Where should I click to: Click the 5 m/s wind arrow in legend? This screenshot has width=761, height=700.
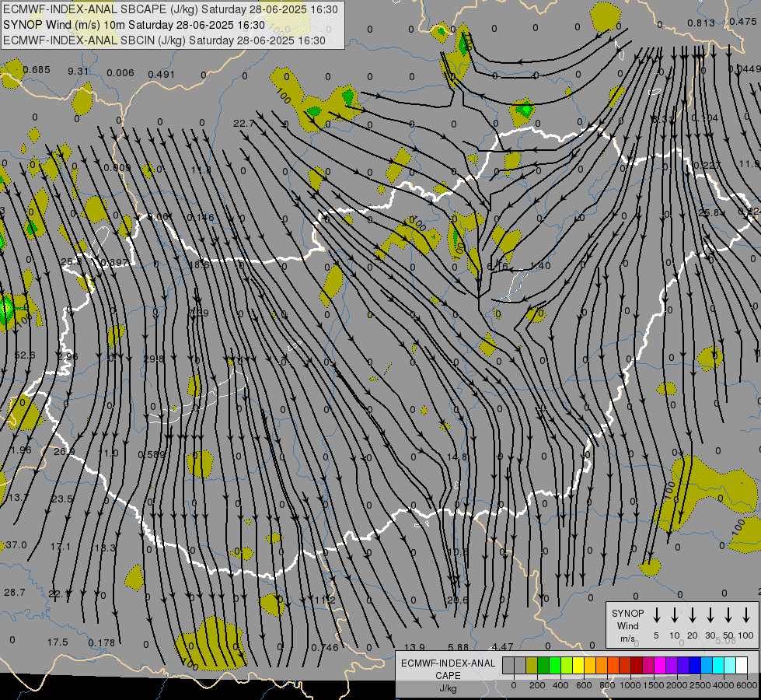coord(657,615)
